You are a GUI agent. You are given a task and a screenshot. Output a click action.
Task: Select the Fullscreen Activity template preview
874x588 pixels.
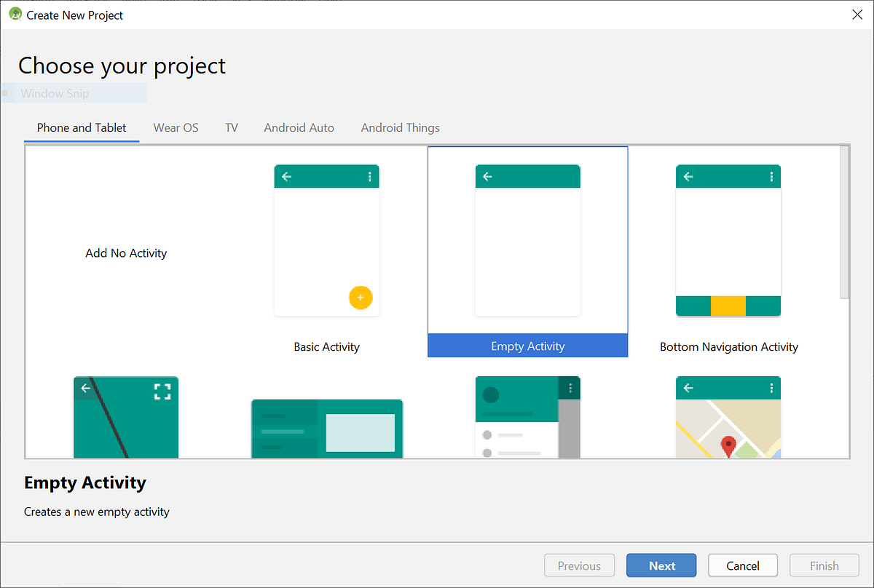click(125, 417)
